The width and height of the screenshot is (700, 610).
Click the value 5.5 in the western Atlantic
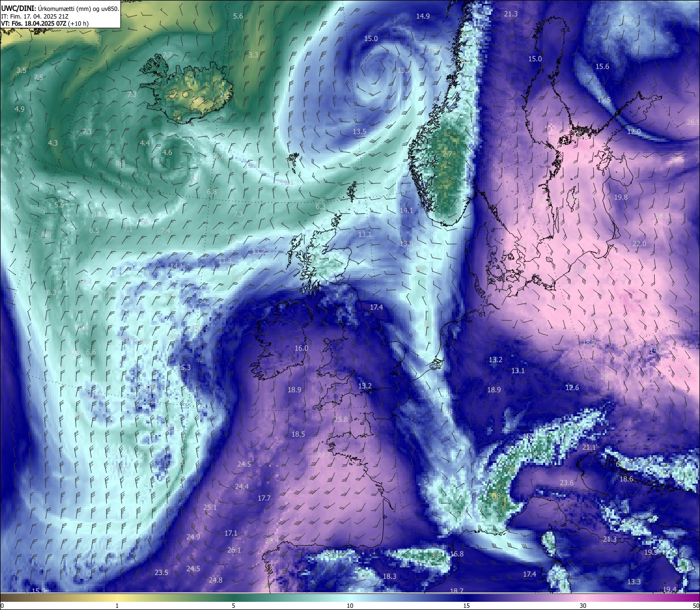pos(59,205)
